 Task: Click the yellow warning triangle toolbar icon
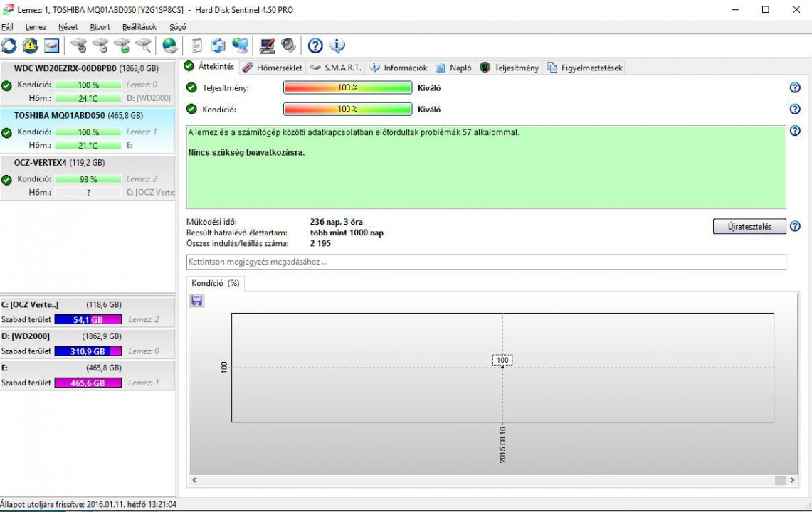coord(30,46)
